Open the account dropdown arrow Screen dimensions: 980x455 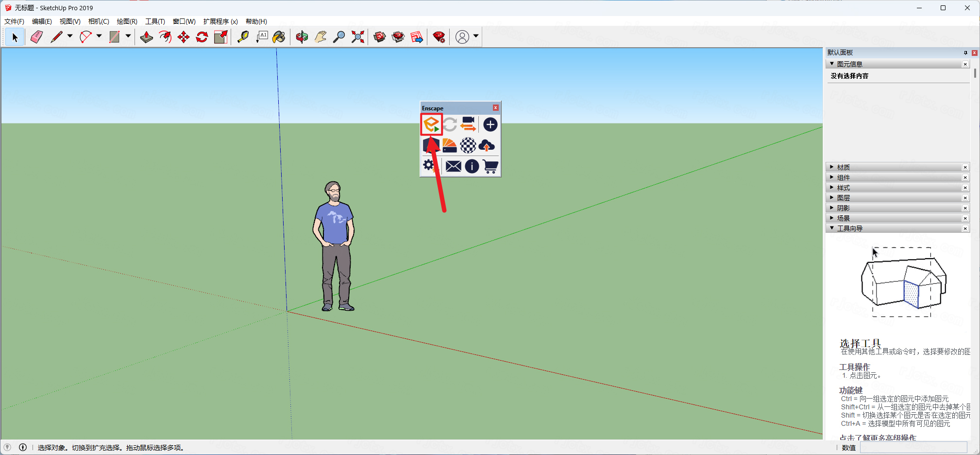[x=476, y=36]
